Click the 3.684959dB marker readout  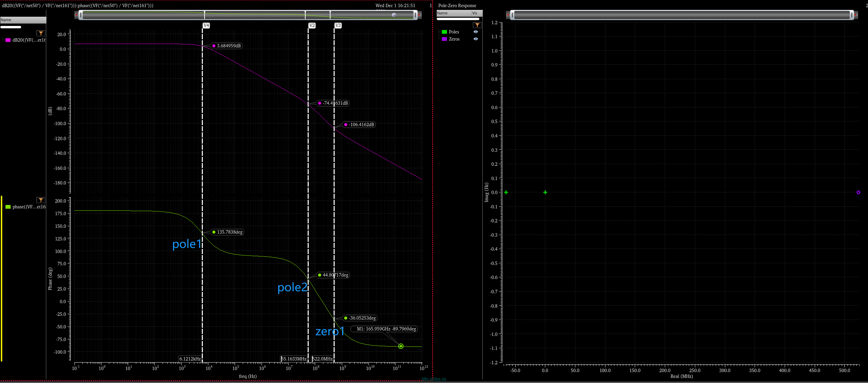[227, 46]
